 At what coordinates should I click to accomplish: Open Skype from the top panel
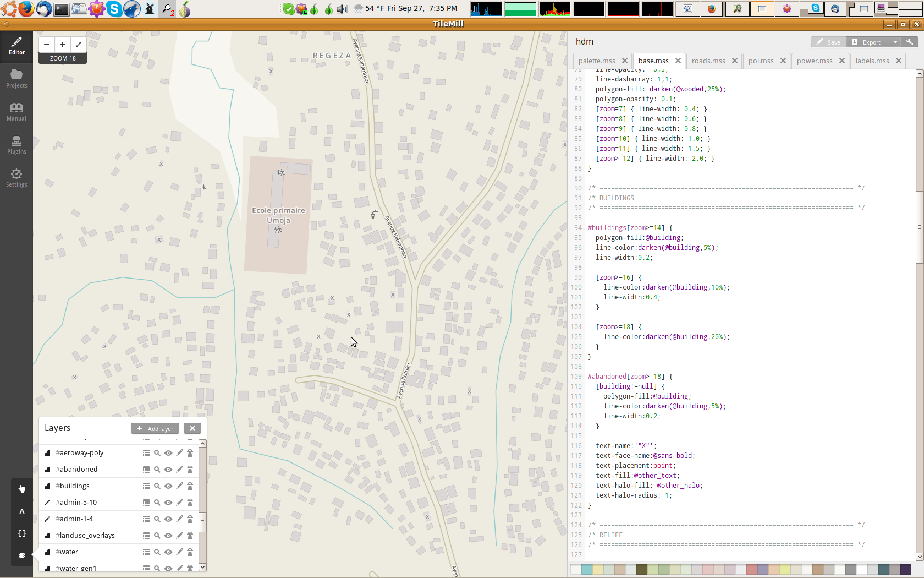point(114,8)
